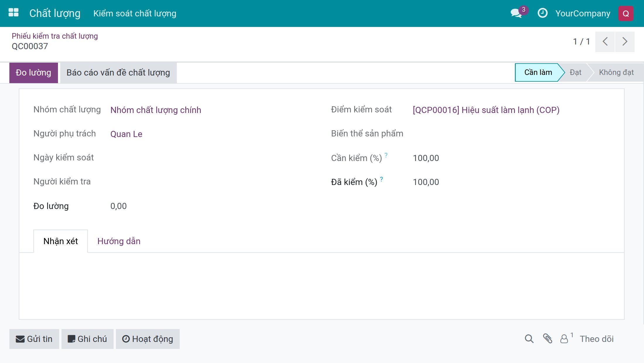Select the Không đạt status stage

(x=616, y=72)
